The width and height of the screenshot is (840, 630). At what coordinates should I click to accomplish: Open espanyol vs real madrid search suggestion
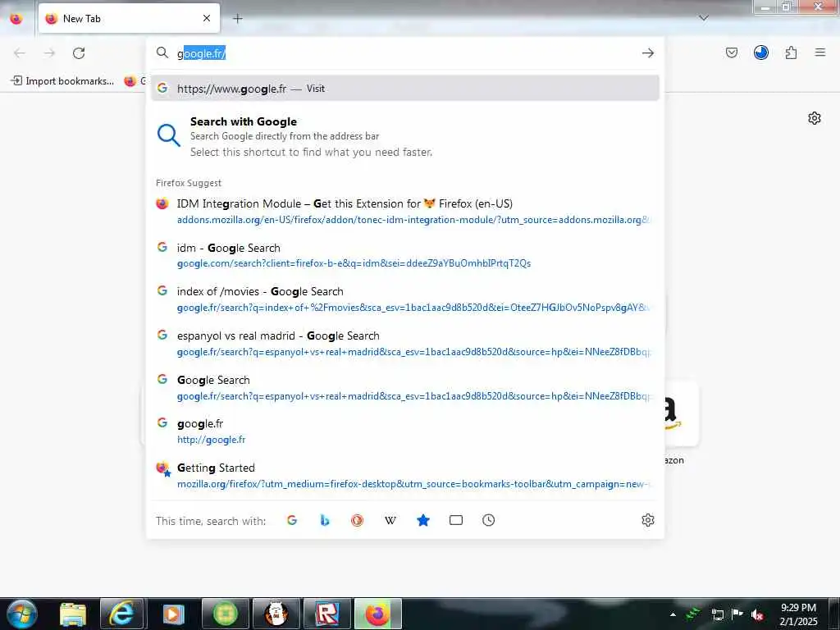[405, 344]
